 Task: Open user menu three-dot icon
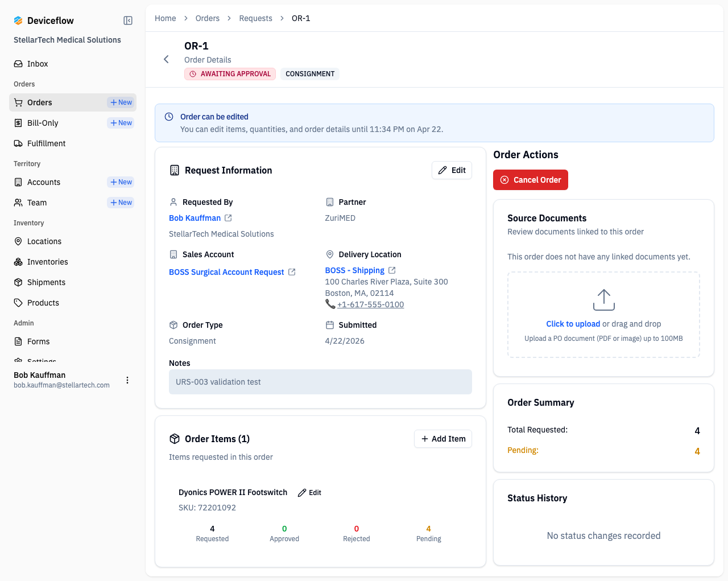(x=127, y=380)
